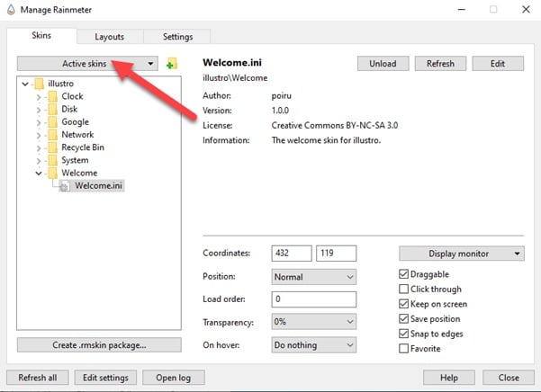Open the Transparency combo box
The image size is (541, 392).
(x=313, y=322)
